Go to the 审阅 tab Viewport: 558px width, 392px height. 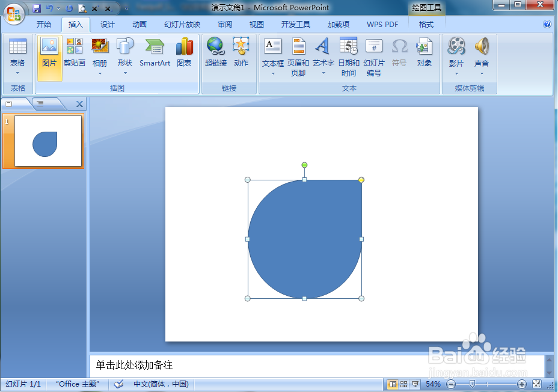click(x=225, y=24)
